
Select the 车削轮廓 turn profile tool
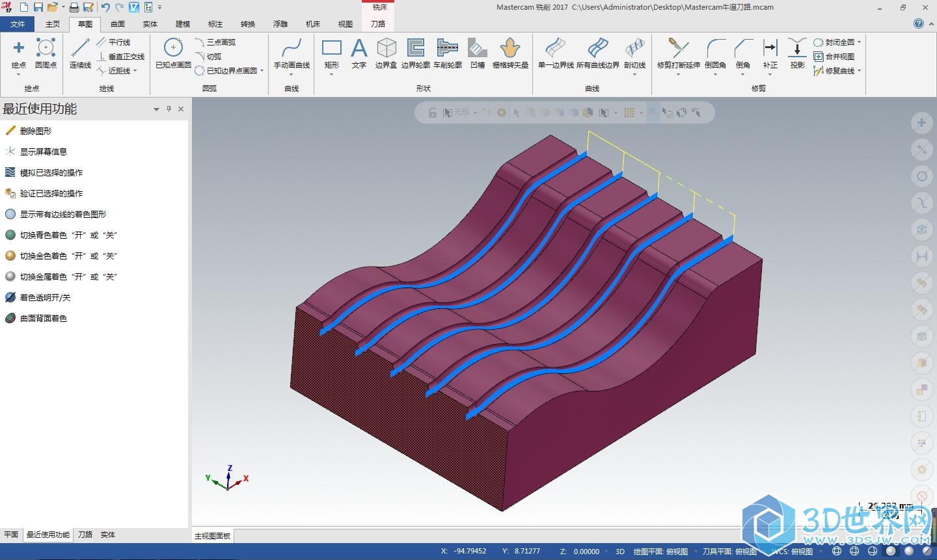448,52
